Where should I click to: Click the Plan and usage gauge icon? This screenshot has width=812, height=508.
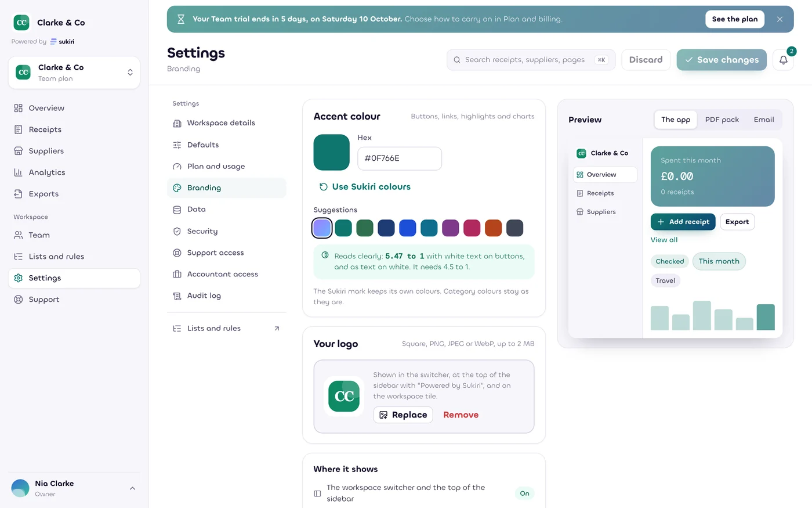point(177,167)
